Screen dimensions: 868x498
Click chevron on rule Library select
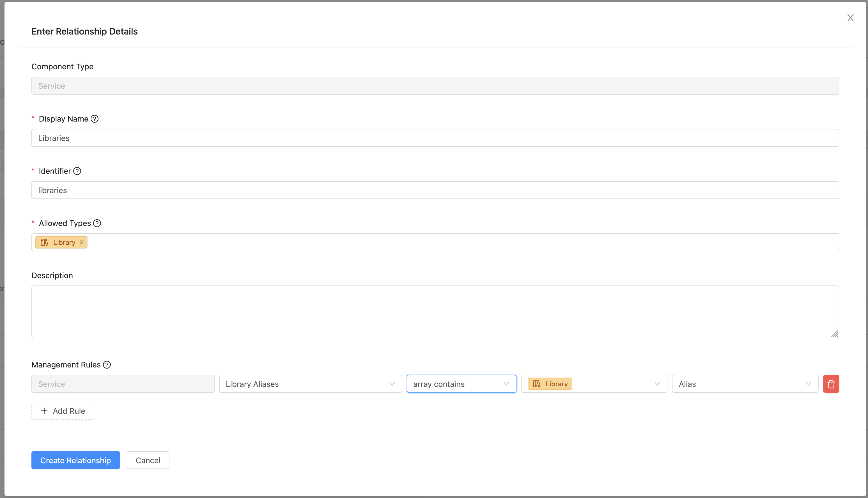pos(657,384)
